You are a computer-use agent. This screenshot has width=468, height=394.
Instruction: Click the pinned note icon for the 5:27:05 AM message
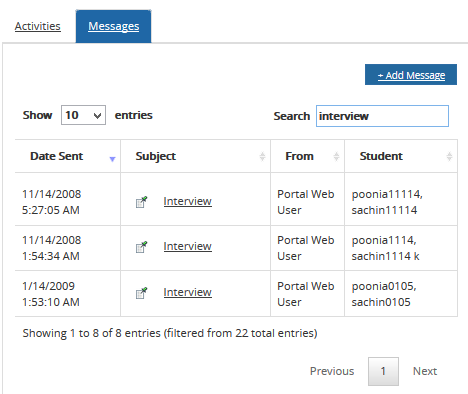(x=142, y=202)
